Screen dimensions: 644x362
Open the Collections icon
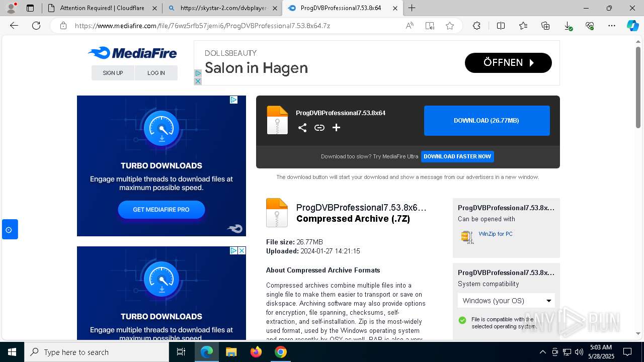(x=545, y=26)
